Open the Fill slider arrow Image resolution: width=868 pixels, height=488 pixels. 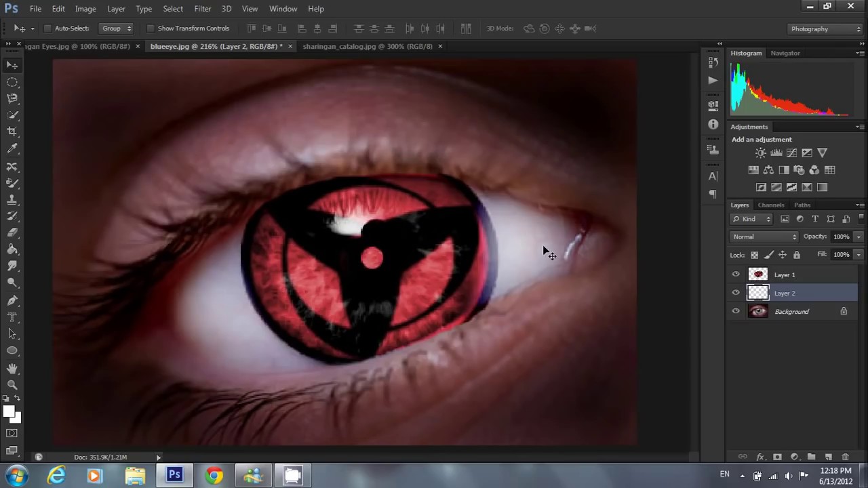pos(859,255)
